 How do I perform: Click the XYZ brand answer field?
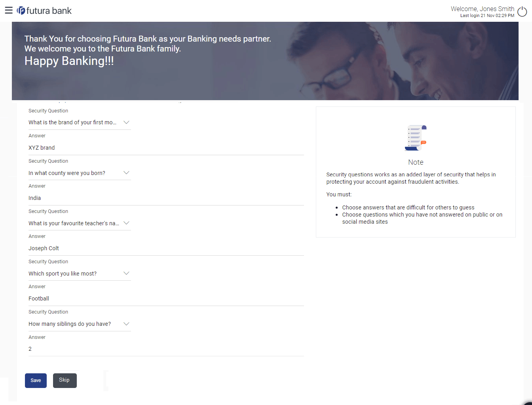point(166,148)
